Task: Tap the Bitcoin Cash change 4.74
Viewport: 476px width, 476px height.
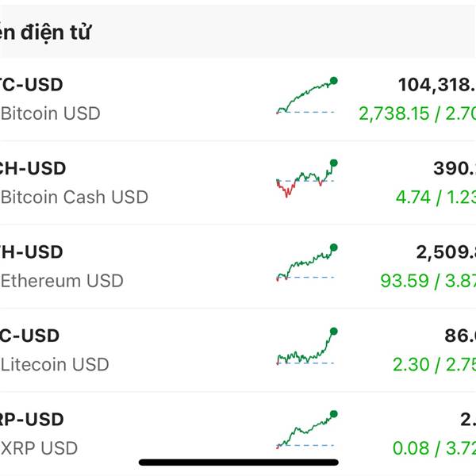Action: pos(413,198)
